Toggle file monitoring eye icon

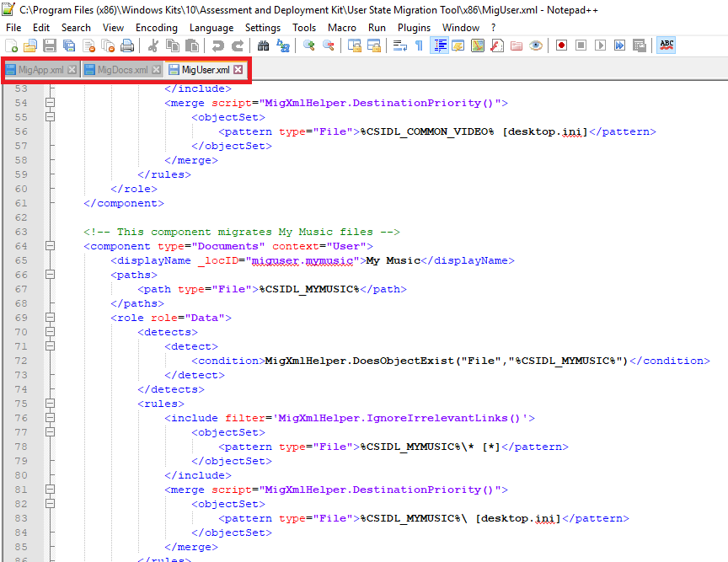point(536,45)
